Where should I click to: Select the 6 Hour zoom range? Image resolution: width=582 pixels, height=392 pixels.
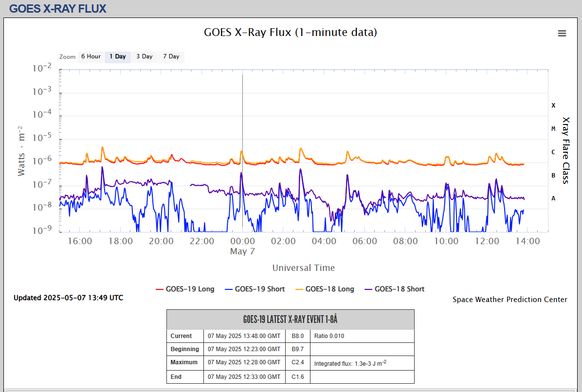(91, 57)
